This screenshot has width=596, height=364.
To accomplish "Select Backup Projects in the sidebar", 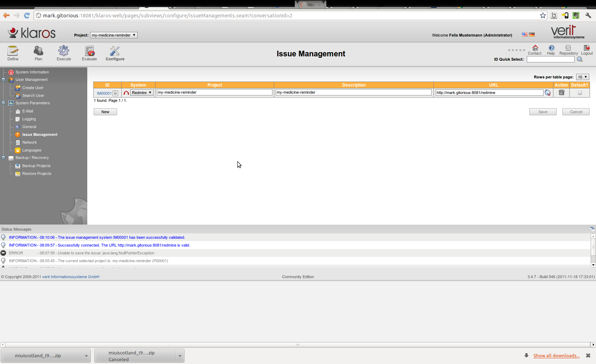I will click(x=36, y=166).
